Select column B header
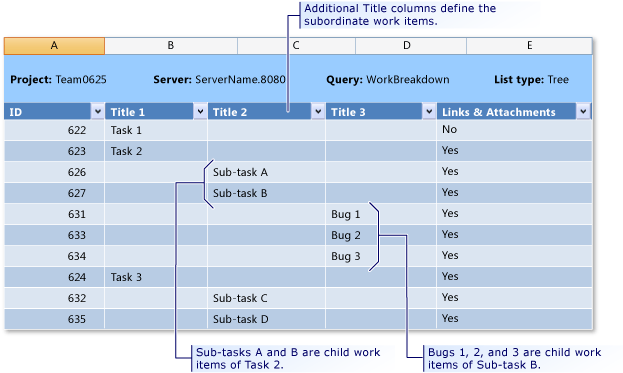 [x=171, y=46]
